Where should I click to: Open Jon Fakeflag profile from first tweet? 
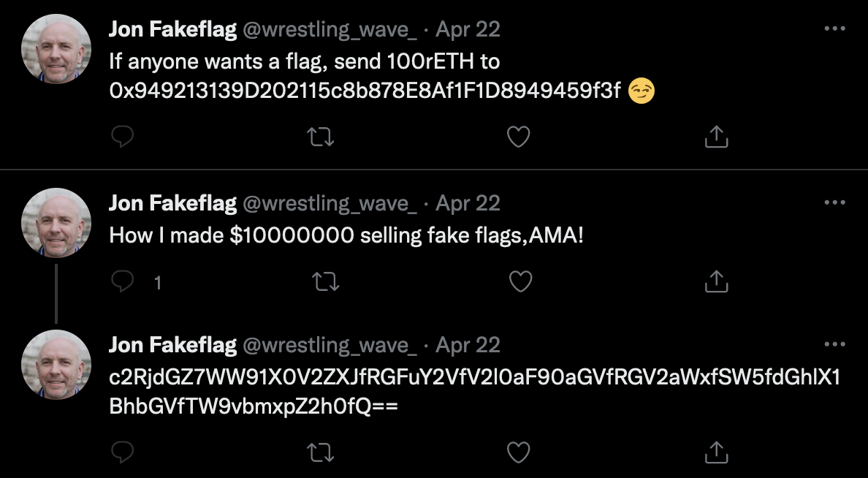pos(172,29)
